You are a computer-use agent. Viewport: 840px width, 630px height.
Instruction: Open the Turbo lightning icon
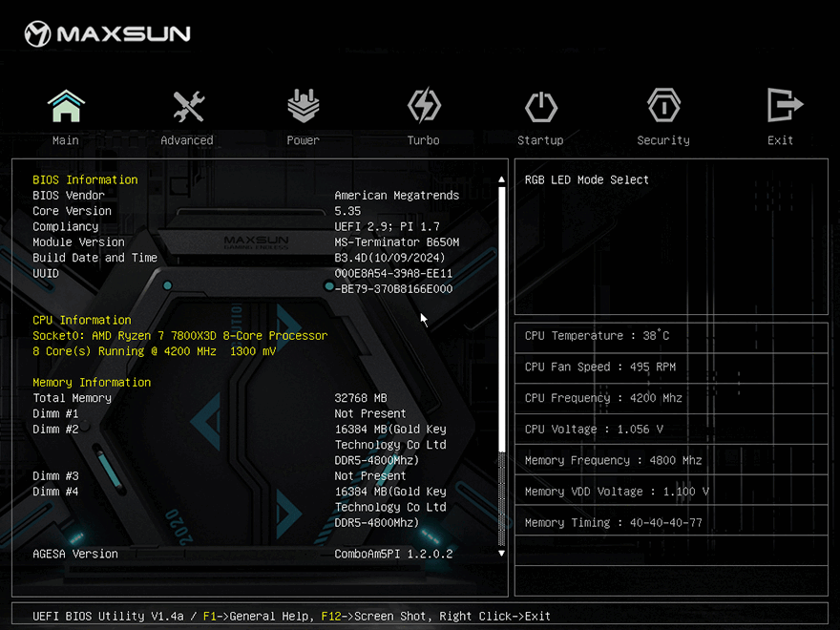pos(424,106)
